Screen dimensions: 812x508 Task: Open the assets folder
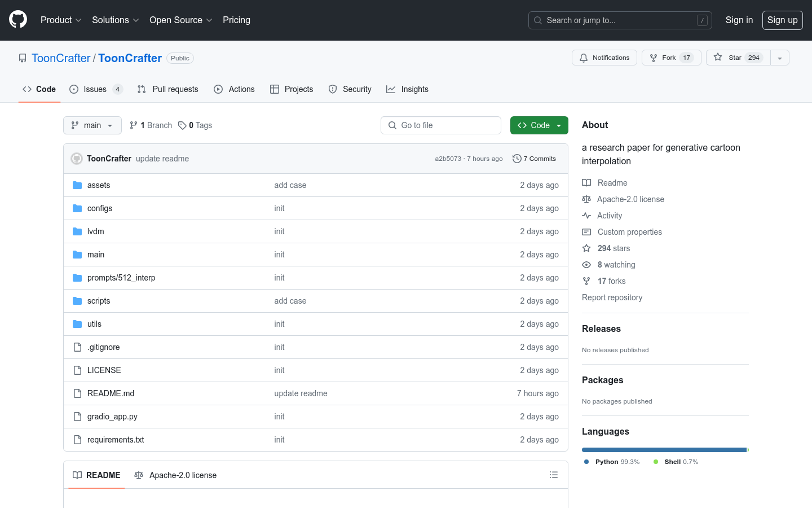[x=99, y=185]
